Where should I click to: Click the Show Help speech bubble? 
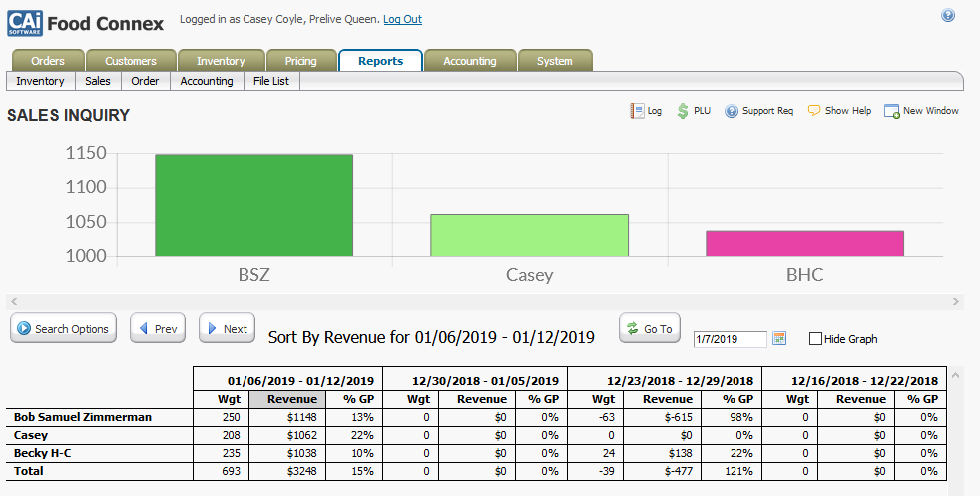tap(813, 111)
